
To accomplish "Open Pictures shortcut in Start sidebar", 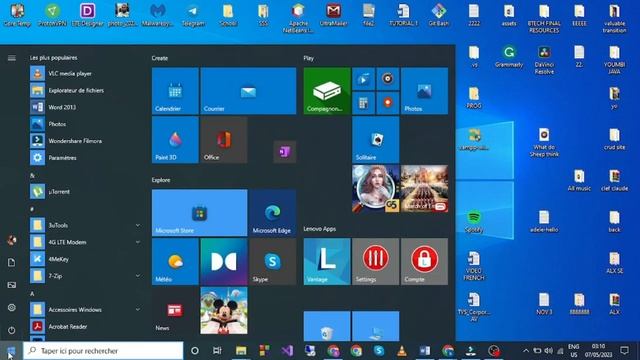I will point(11,285).
